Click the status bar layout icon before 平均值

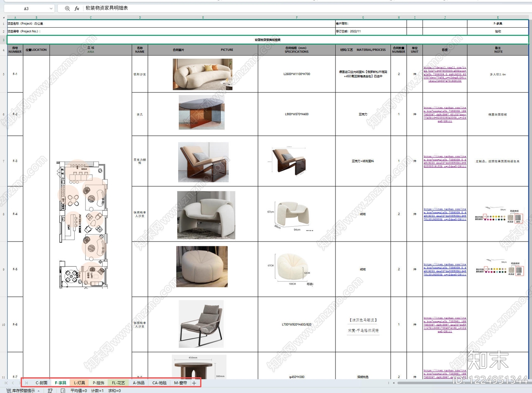click(x=63, y=391)
